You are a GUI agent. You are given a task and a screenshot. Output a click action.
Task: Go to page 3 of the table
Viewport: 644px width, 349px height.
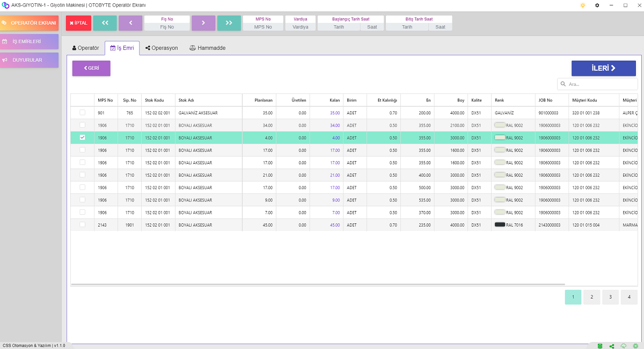point(610,297)
